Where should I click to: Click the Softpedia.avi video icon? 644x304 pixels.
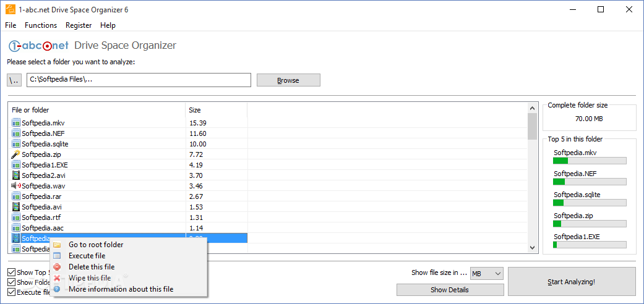(16, 207)
